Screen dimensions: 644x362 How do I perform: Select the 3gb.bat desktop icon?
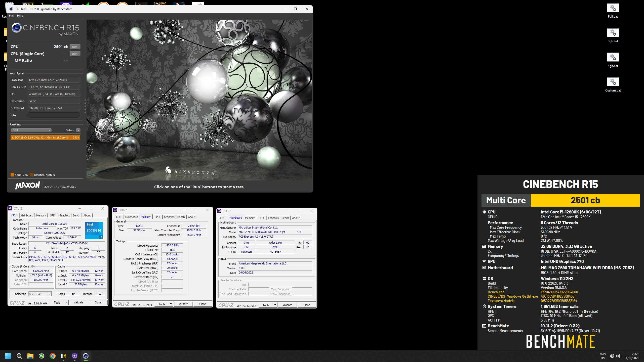(x=613, y=35)
